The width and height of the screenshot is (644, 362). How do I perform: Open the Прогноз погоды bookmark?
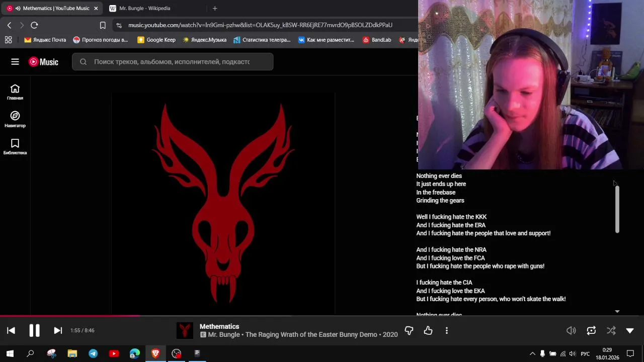[100, 40]
